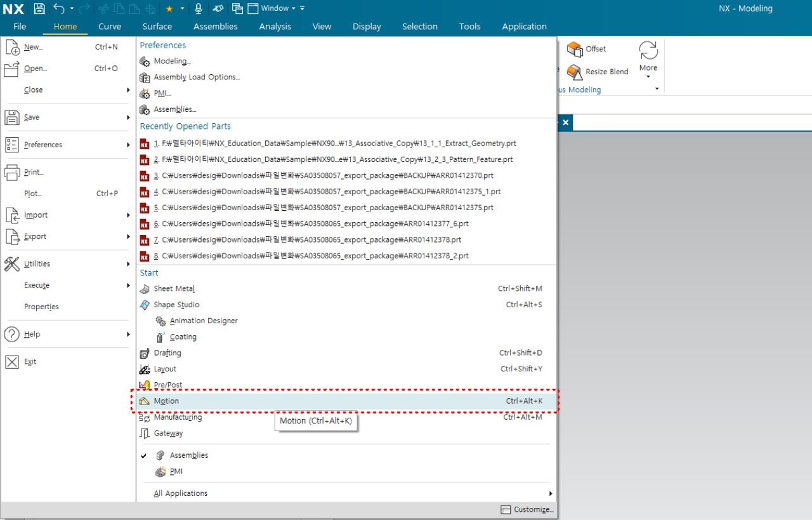The height and width of the screenshot is (520, 812).
Task: Toggle the PMI application option
Action: (176, 471)
